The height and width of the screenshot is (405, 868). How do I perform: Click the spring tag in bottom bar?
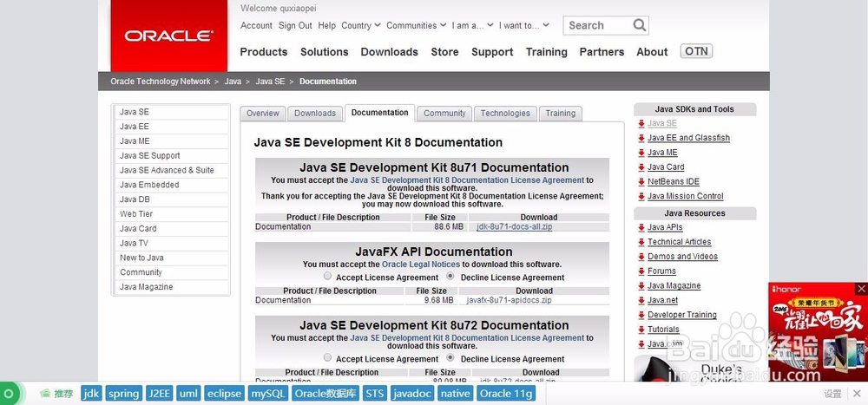pyautogui.click(x=123, y=394)
